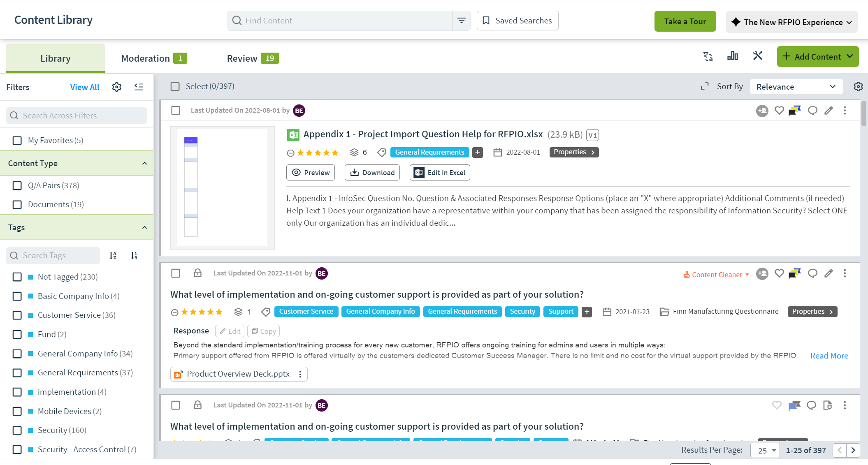Download the Appendix 1 xlsx file
Image resolution: width=868 pixels, height=465 pixels.
pos(373,173)
